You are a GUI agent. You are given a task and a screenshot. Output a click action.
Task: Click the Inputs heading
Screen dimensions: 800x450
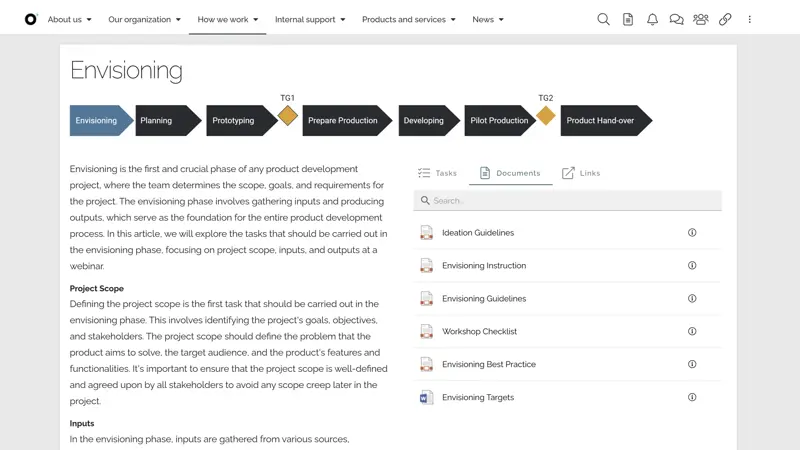click(82, 423)
